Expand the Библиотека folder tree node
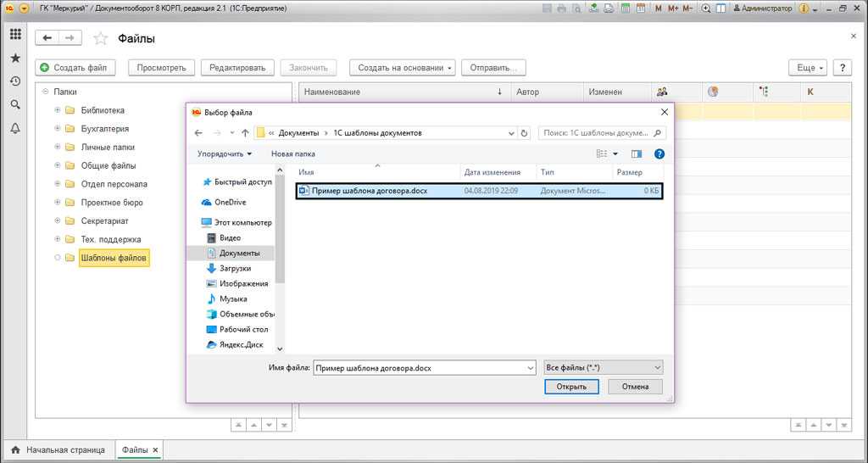 (58, 110)
